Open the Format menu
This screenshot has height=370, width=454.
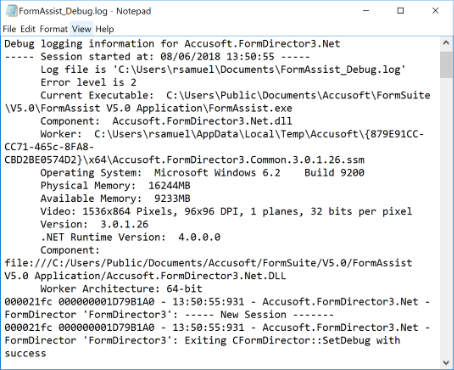[53, 29]
